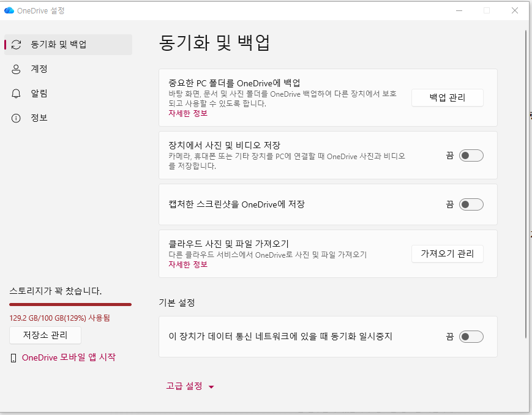Image resolution: width=532 pixels, height=415 pixels.
Task: Open OneDrive 모바일 앱 시작 link
Action: coord(69,357)
